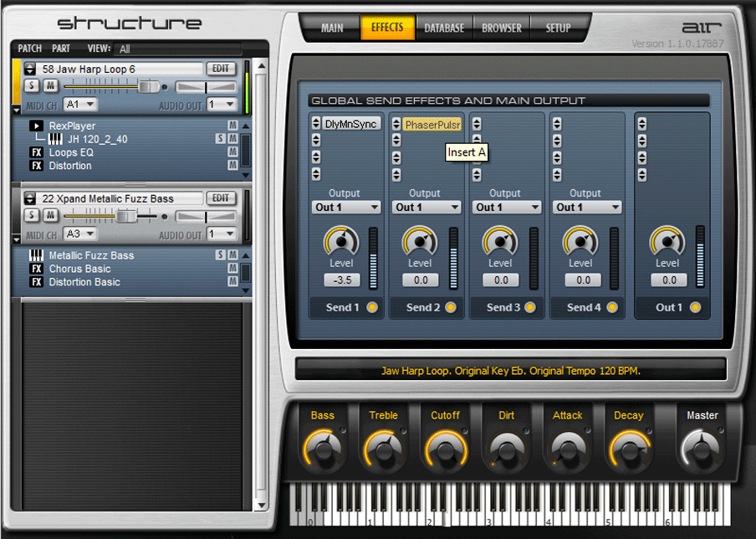This screenshot has width=756, height=539.
Task: Click the PhaserPulsr insert effect slot
Action: 432,125
